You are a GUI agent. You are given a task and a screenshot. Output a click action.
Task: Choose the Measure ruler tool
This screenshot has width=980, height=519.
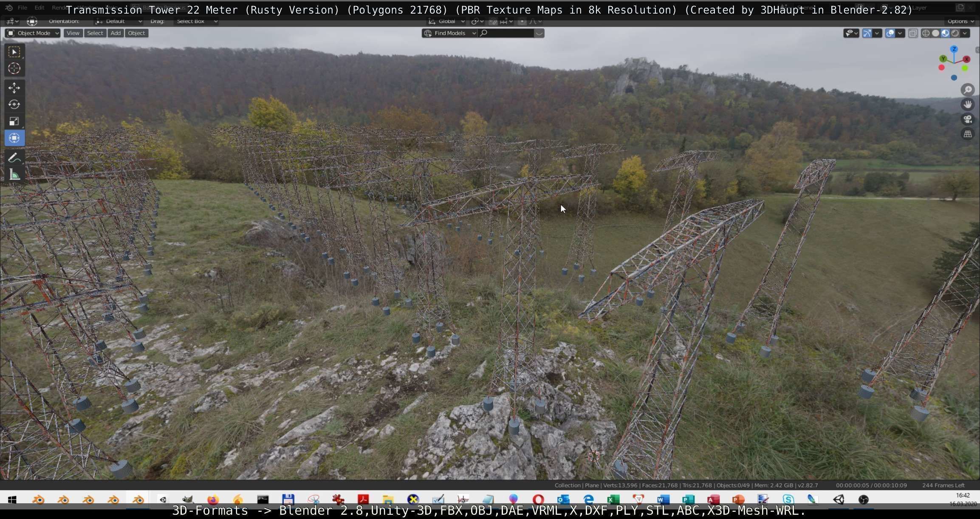tap(14, 175)
